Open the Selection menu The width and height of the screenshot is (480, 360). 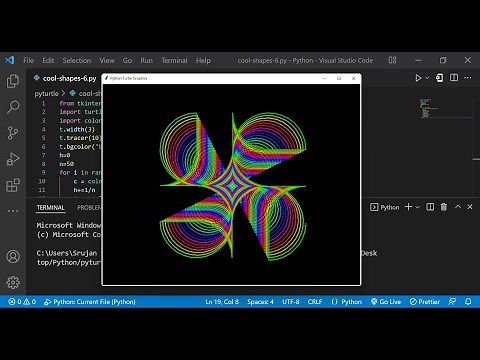[77, 60]
